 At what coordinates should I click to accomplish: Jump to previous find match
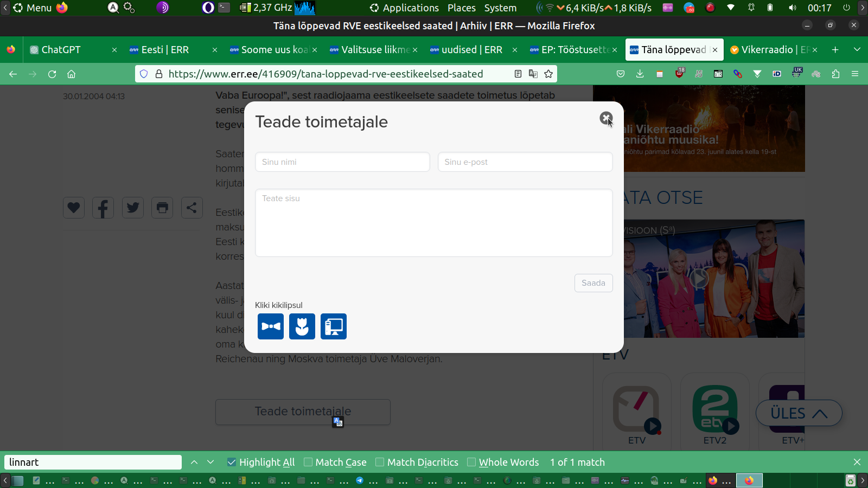tap(194, 462)
